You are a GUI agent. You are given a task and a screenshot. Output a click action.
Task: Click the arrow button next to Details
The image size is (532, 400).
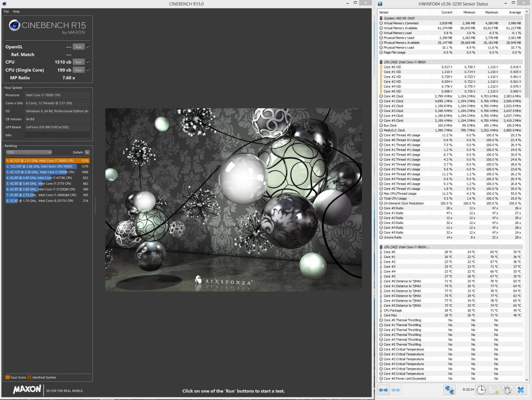tap(87, 152)
